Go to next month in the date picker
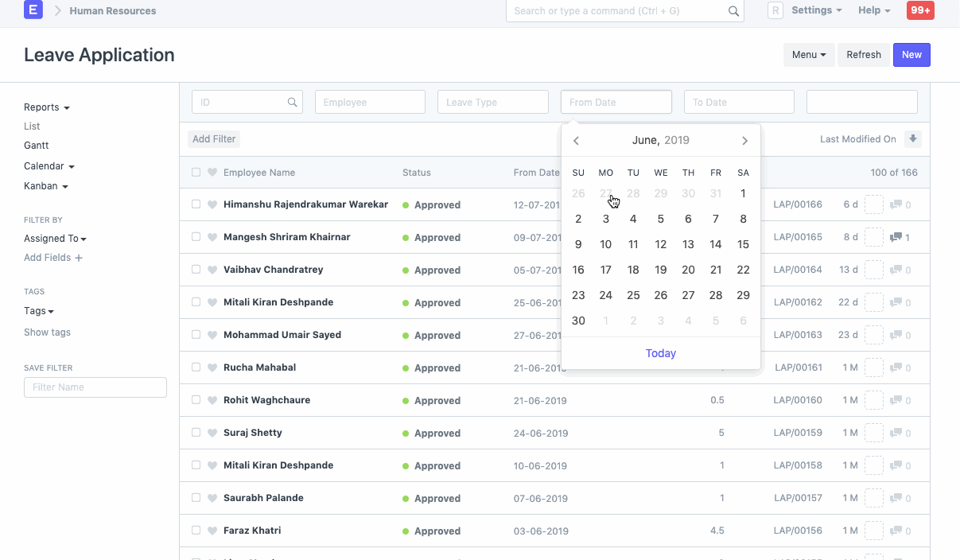 click(x=744, y=140)
